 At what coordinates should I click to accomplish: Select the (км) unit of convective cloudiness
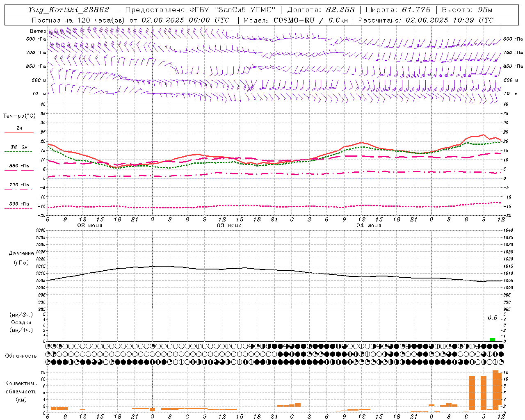click(x=21, y=399)
